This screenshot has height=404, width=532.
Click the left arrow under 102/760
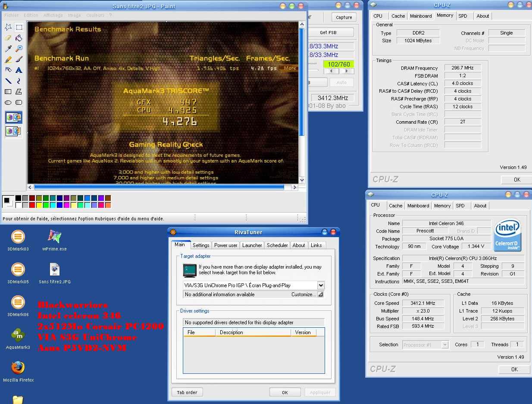coord(331,71)
